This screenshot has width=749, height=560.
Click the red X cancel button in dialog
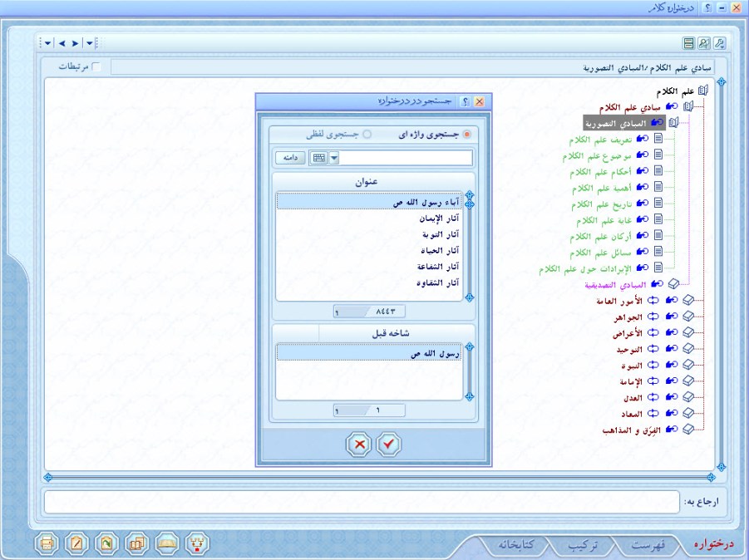tap(359, 445)
